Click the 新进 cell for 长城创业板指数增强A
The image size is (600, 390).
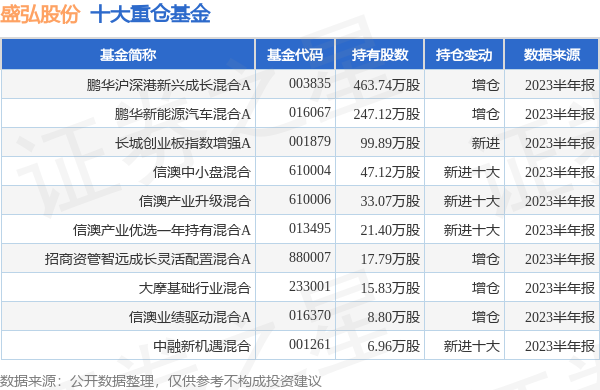click(486, 143)
